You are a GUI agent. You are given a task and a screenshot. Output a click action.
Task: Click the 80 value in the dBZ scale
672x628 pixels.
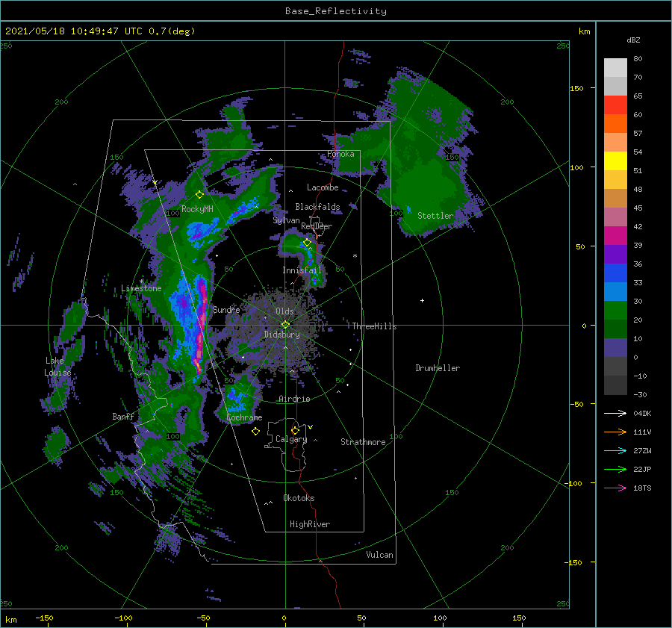[638, 58]
